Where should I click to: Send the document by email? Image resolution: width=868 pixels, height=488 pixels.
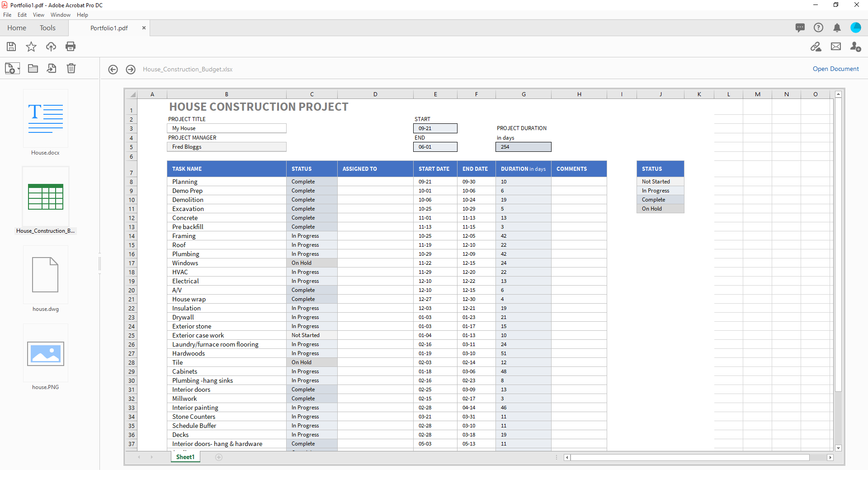point(836,47)
